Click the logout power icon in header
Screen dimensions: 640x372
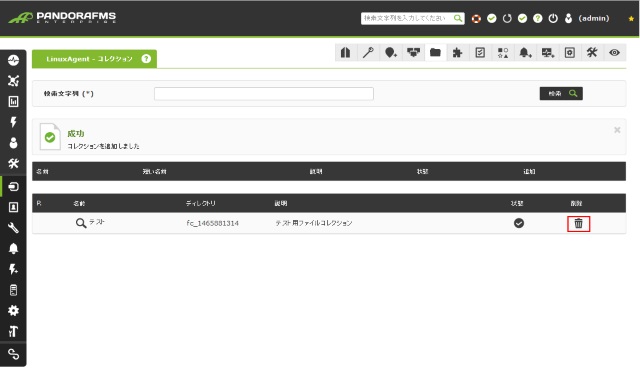pos(553,18)
